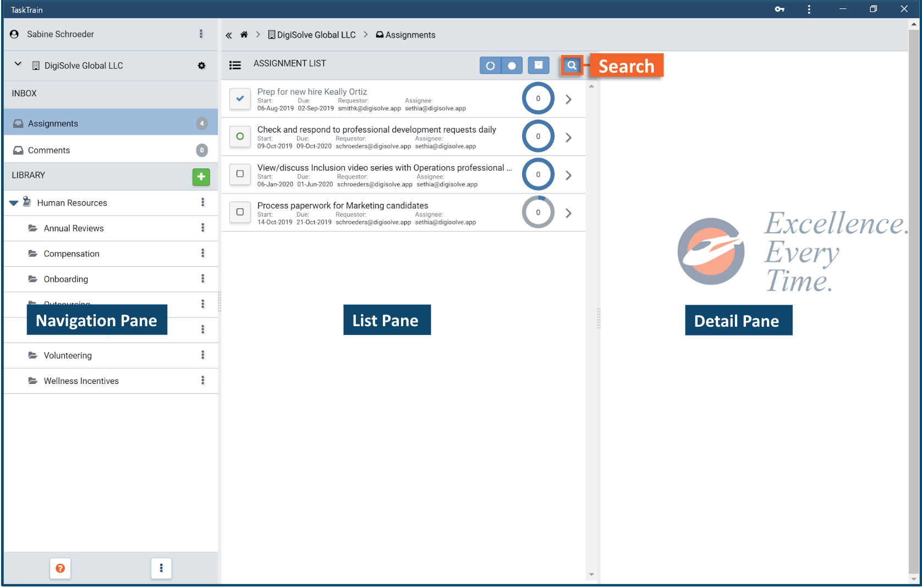Click progress ring for Inclusion video series
The width and height of the screenshot is (922, 588).
point(538,174)
